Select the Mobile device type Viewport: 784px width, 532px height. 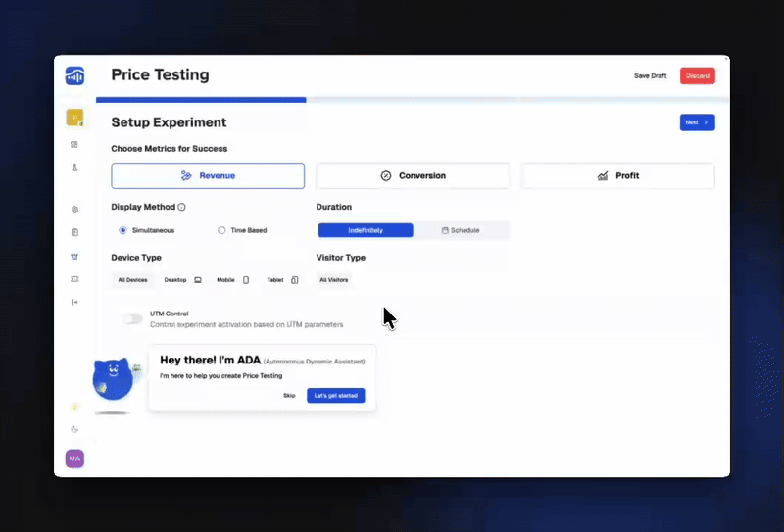click(x=233, y=280)
